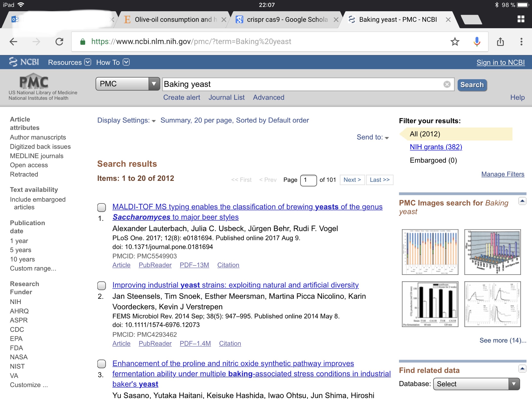Image resolution: width=532 pixels, height=399 pixels.
Task: Tap the microphone voice search icon
Action: [x=477, y=42]
